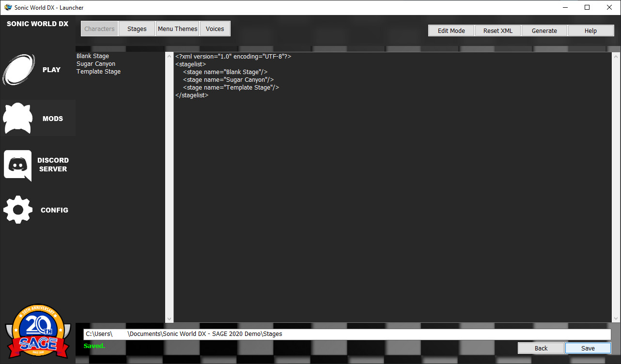
Task: Open MODS using the Sonic head icon
Action: [18, 118]
